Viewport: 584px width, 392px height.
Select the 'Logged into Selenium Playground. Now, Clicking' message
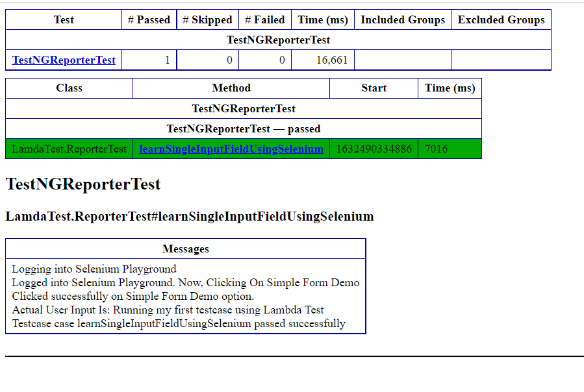(x=186, y=282)
